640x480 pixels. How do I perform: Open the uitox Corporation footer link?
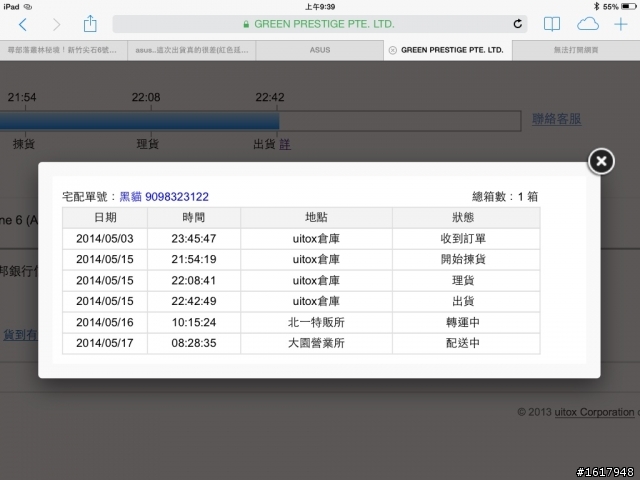click(594, 412)
